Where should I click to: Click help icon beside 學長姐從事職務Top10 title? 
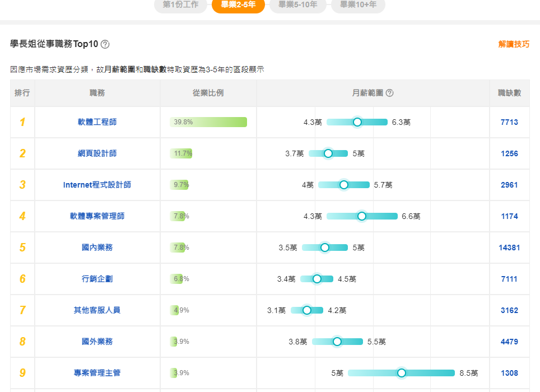click(105, 44)
